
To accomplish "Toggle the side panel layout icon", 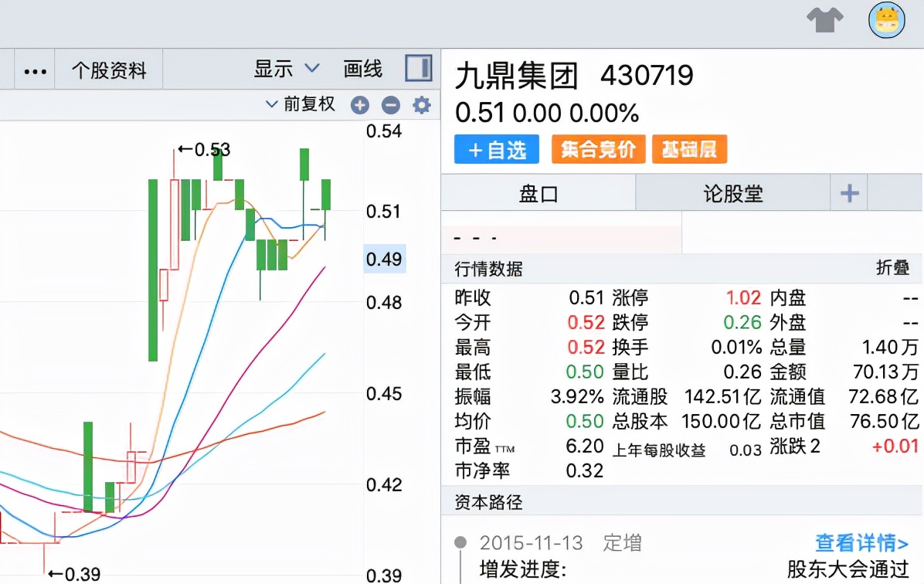I will click(419, 68).
